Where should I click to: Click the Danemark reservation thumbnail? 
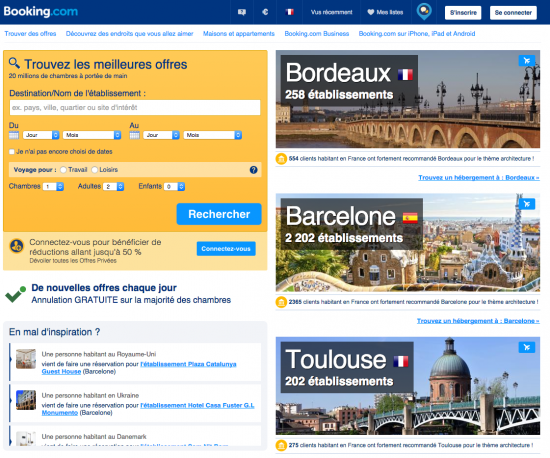26,439
